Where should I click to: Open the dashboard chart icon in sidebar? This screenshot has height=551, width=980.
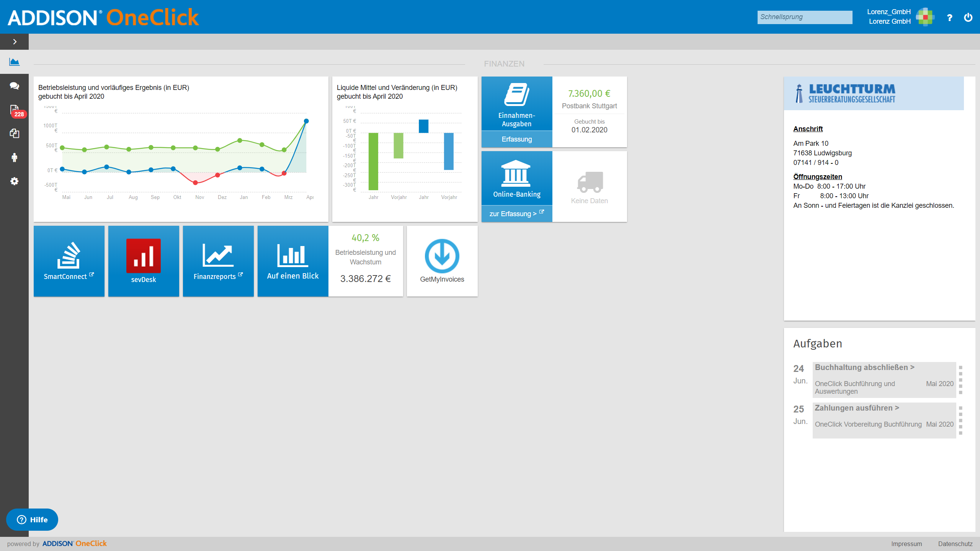pyautogui.click(x=15, y=62)
